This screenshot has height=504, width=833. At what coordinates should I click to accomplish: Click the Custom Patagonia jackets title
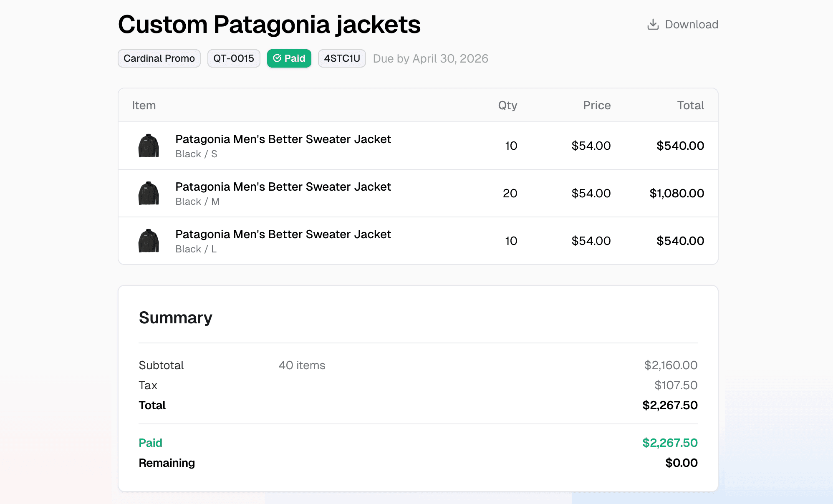tap(269, 25)
